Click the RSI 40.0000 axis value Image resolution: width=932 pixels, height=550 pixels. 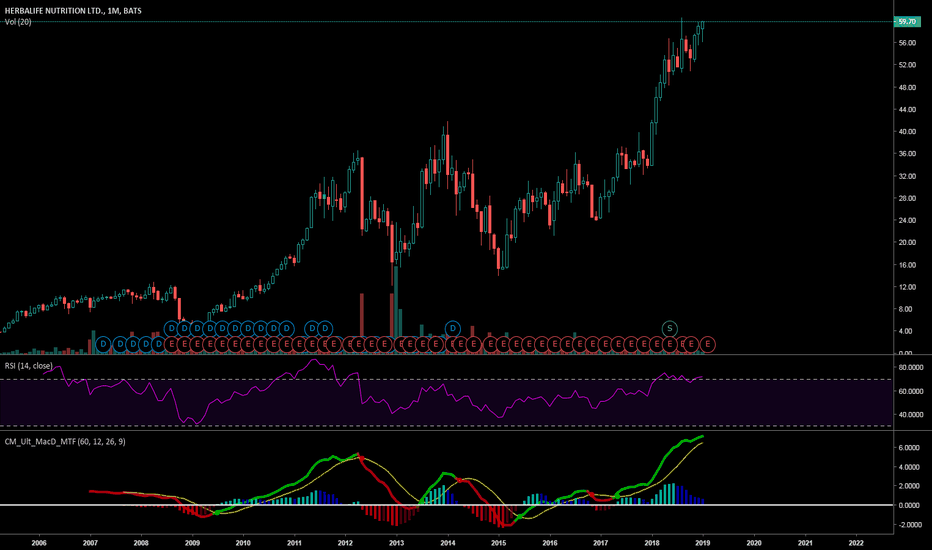[911, 414]
